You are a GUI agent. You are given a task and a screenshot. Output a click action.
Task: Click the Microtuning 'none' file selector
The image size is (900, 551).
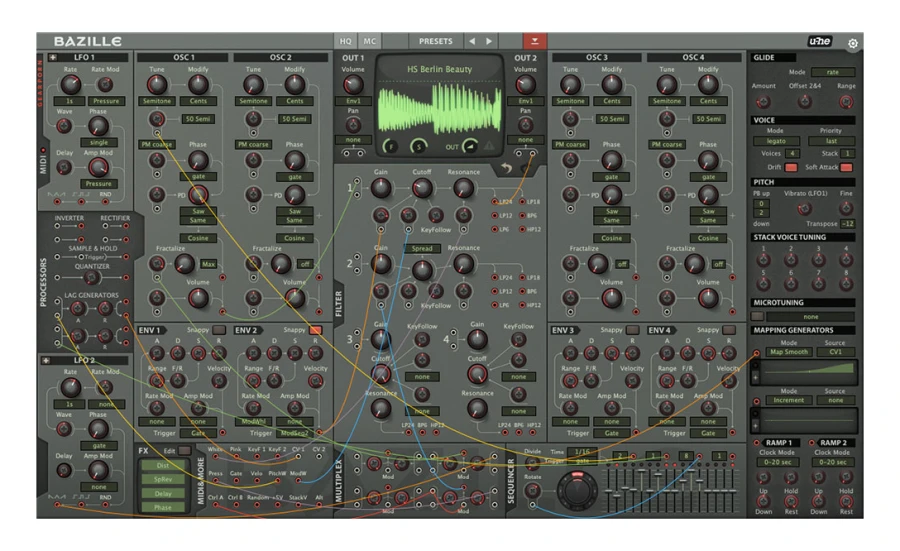click(810, 317)
